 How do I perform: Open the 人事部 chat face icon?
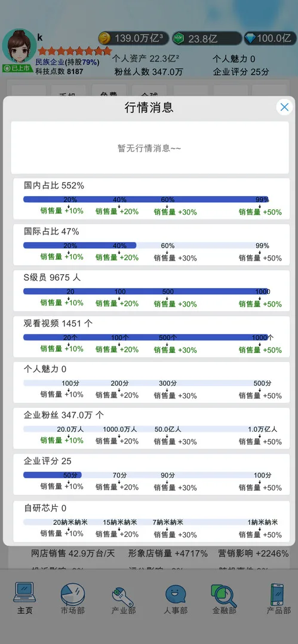click(x=176, y=595)
